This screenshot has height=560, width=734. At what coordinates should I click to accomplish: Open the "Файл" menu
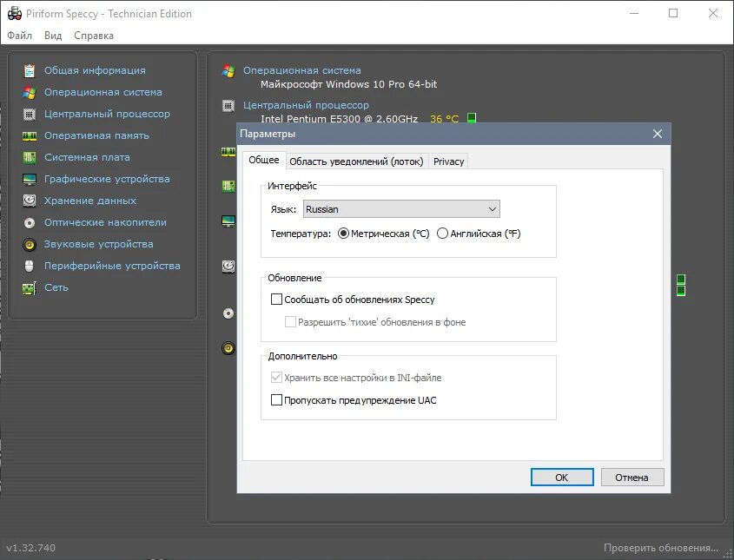20,36
